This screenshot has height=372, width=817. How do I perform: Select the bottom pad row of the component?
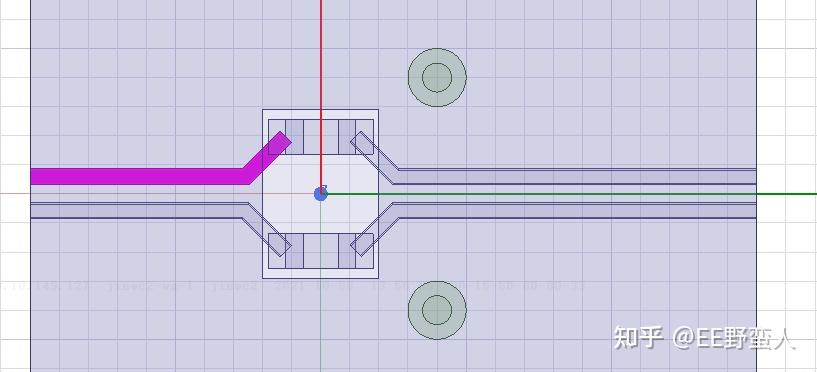click(321, 251)
